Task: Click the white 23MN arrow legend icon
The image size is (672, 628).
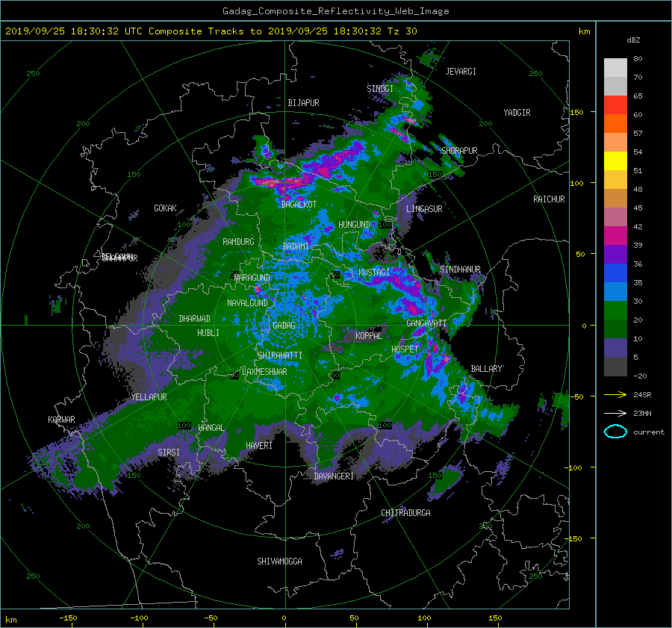Action: [x=615, y=413]
